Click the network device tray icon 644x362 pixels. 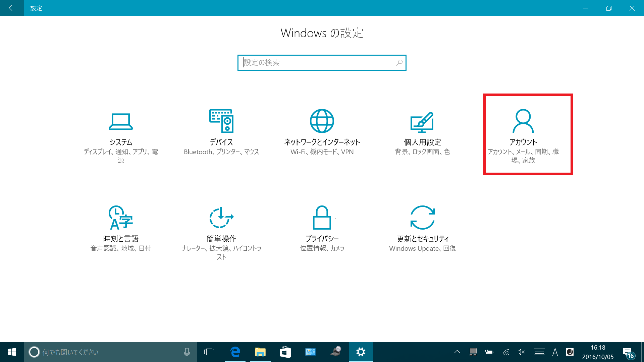tap(473, 352)
